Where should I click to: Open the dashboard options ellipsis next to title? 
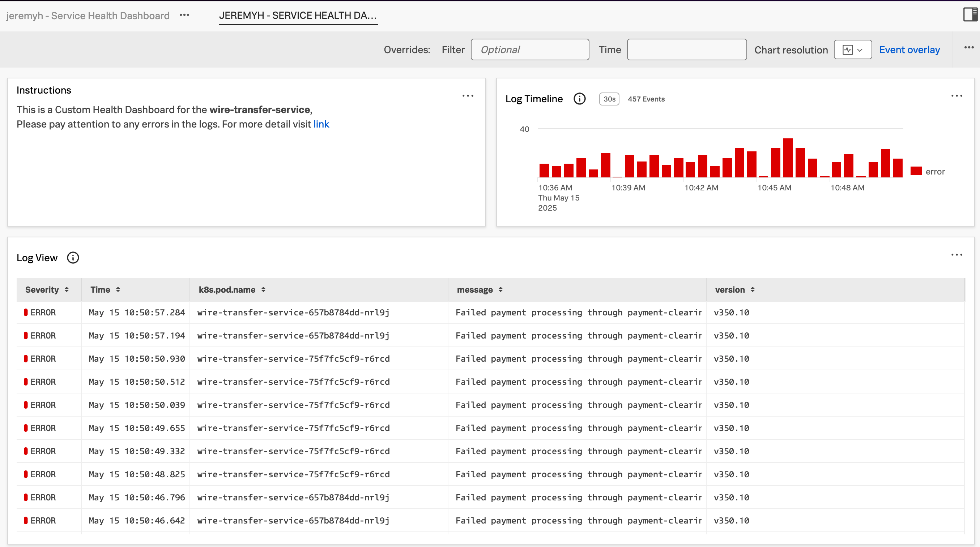coord(185,15)
